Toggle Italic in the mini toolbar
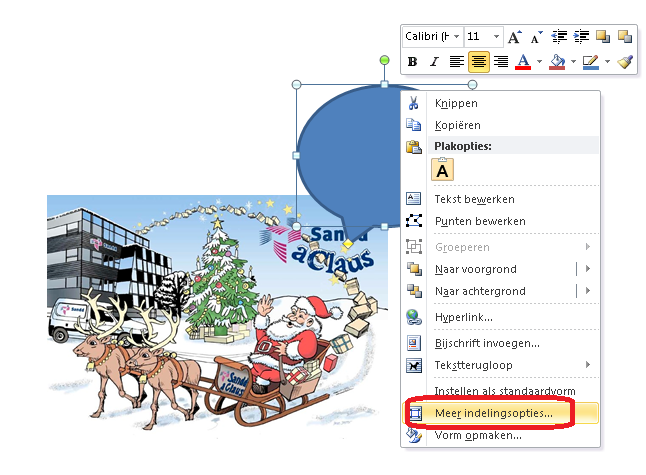The image size is (646, 475). click(434, 62)
